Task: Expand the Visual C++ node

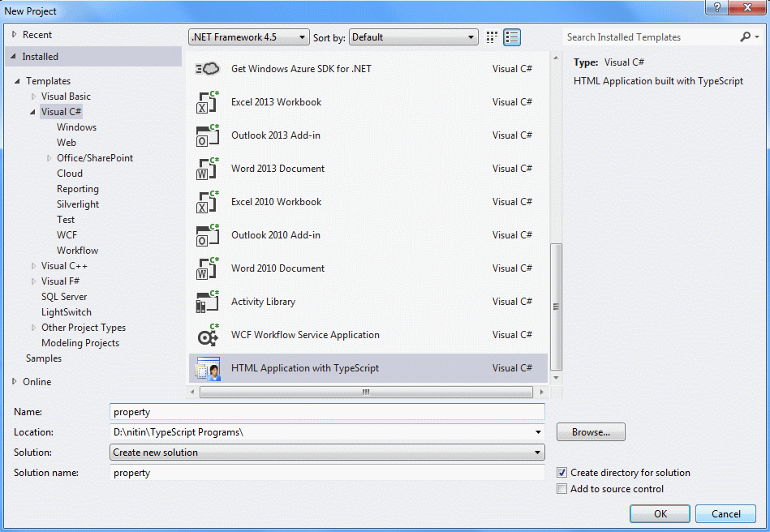Action: tap(33, 266)
